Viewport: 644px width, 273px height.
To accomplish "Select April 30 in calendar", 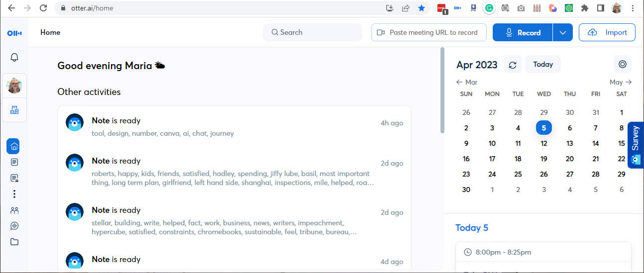I will [x=466, y=189].
